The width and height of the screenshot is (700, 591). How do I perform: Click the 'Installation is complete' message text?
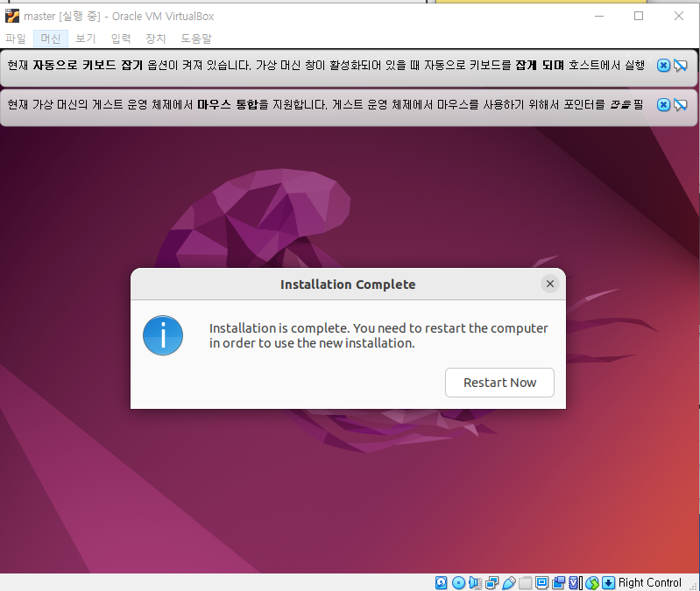pos(378,335)
